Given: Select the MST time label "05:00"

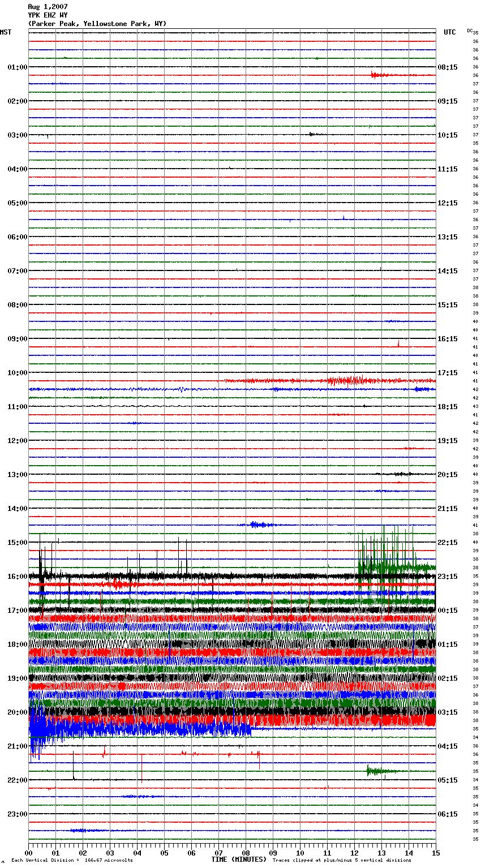Looking at the screenshot, I should click(18, 203).
